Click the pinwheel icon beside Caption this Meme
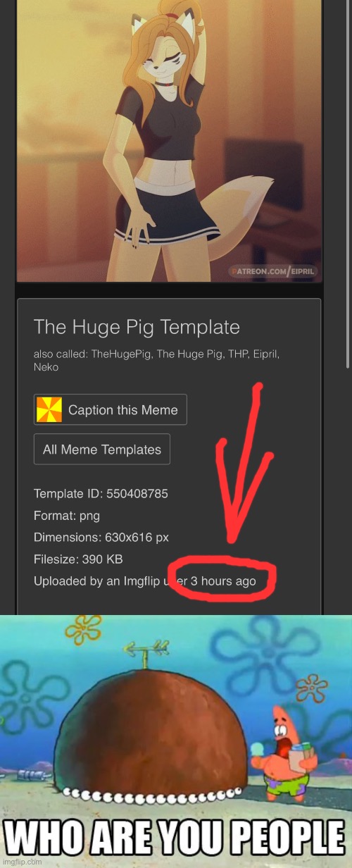This screenshot has width=352, height=868. coord(50,409)
